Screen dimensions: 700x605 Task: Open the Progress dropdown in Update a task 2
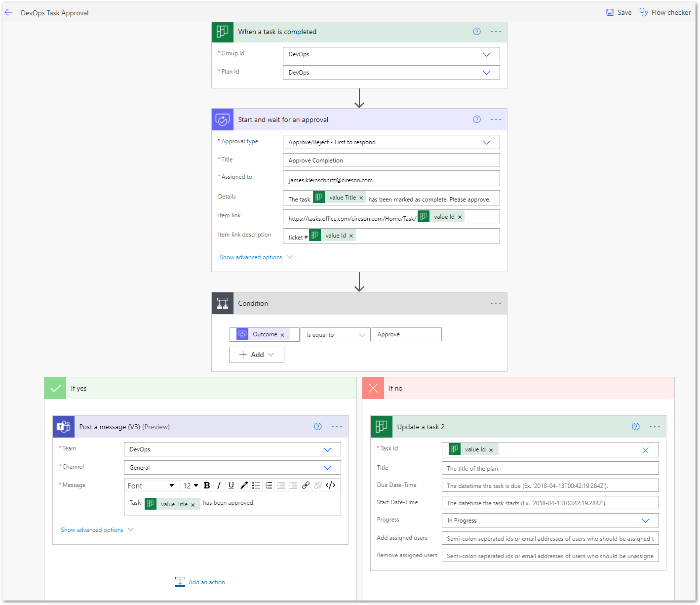tap(645, 520)
